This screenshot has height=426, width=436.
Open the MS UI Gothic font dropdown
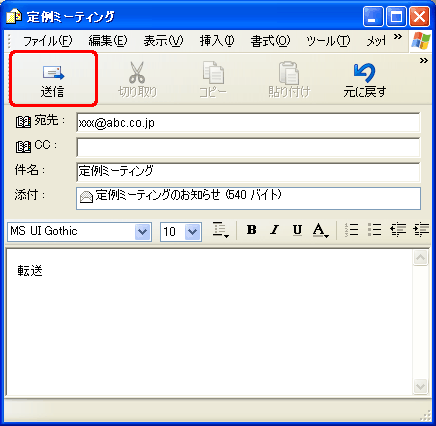click(143, 232)
